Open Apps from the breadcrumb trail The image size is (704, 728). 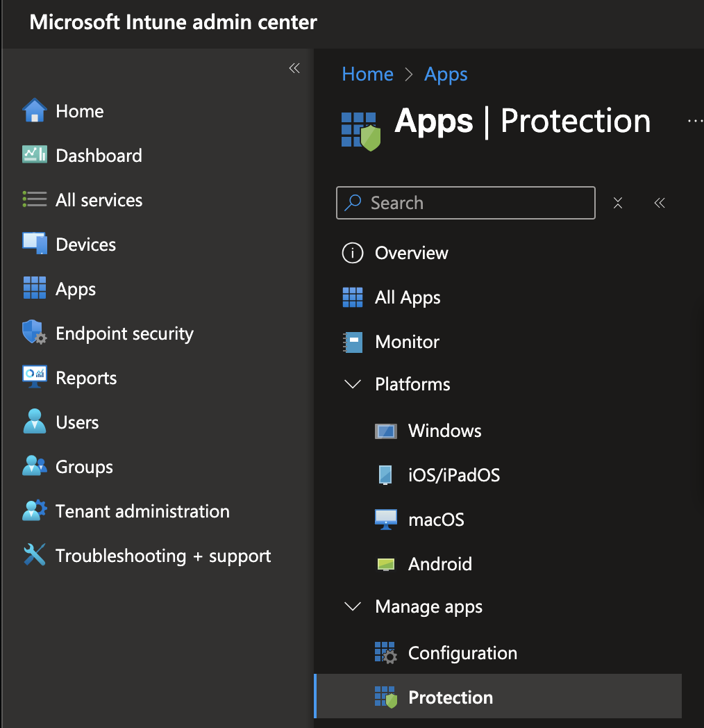pyautogui.click(x=446, y=74)
